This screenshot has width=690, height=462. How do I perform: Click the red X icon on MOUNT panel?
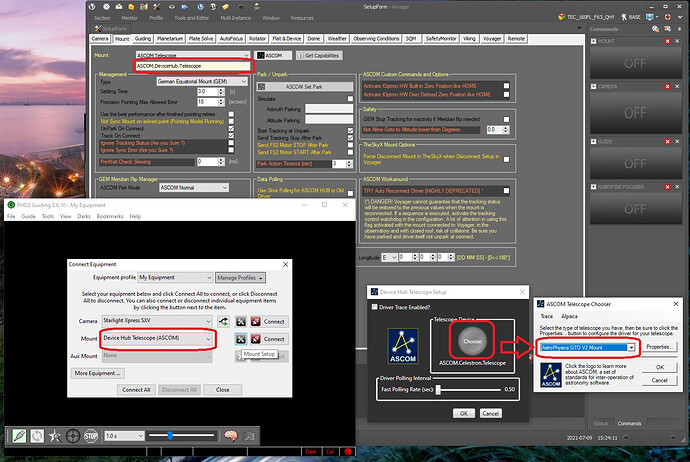pyautogui.click(x=667, y=41)
